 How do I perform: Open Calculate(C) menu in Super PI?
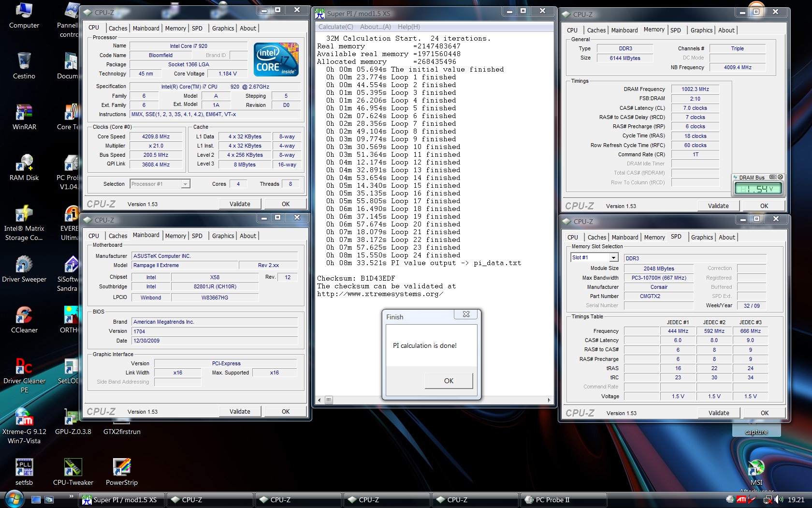pyautogui.click(x=335, y=27)
